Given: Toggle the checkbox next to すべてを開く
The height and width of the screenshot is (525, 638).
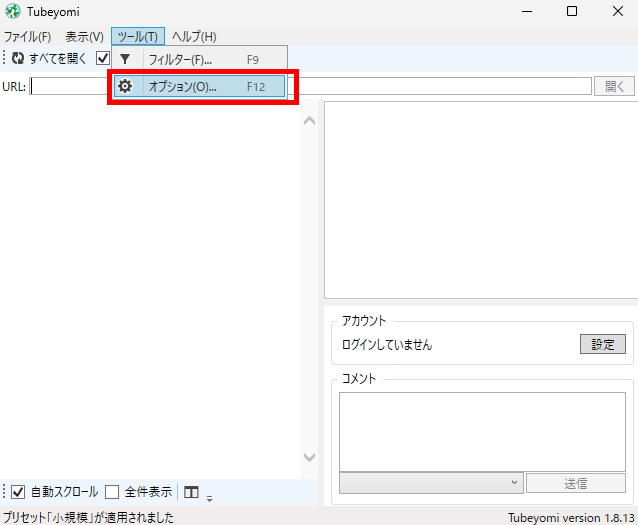Looking at the screenshot, I should coord(103,59).
